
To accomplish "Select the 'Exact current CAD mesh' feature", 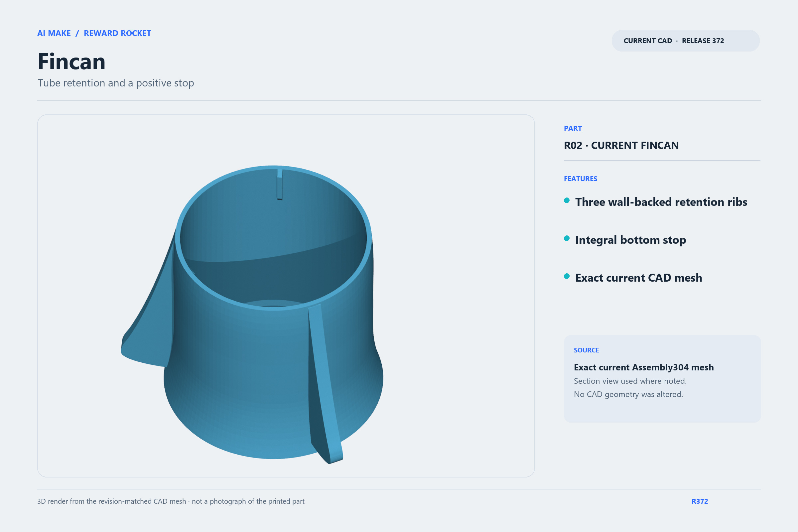I will (x=638, y=278).
